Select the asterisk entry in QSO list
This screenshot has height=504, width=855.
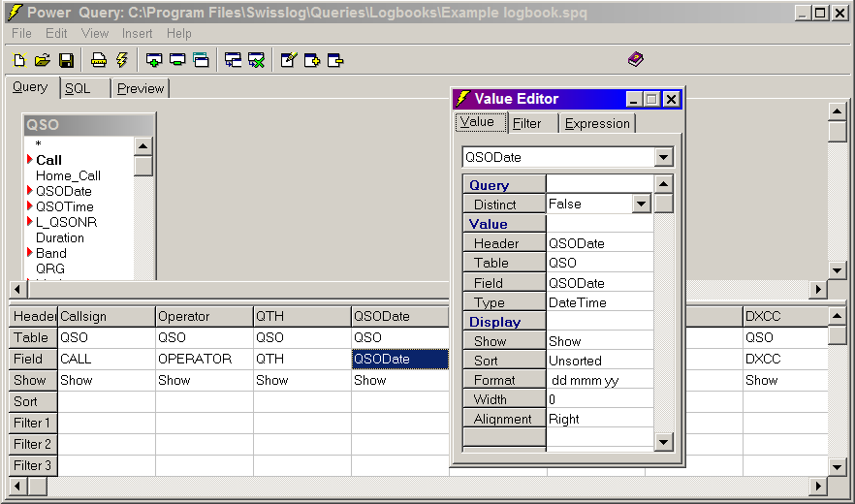click(38, 144)
